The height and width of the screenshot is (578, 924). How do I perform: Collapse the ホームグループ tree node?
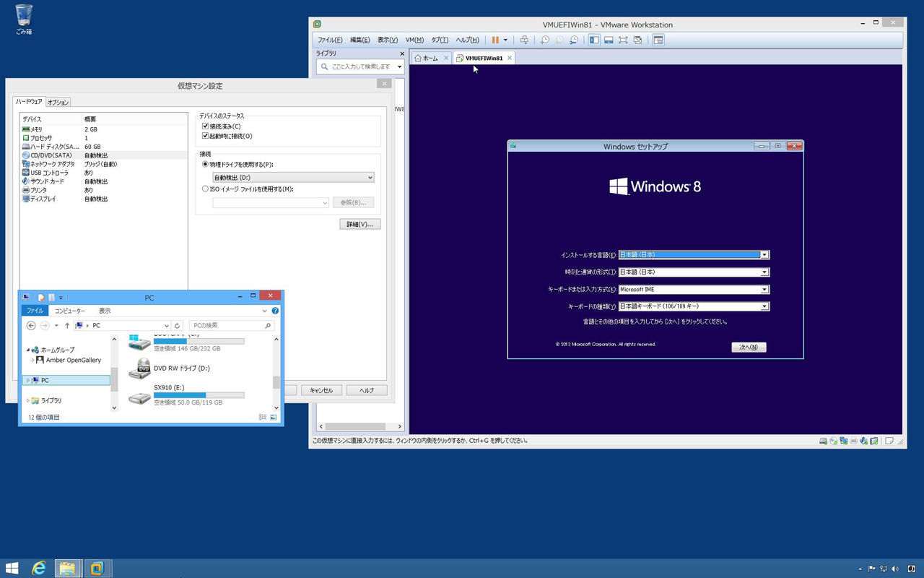(x=27, y=350)
